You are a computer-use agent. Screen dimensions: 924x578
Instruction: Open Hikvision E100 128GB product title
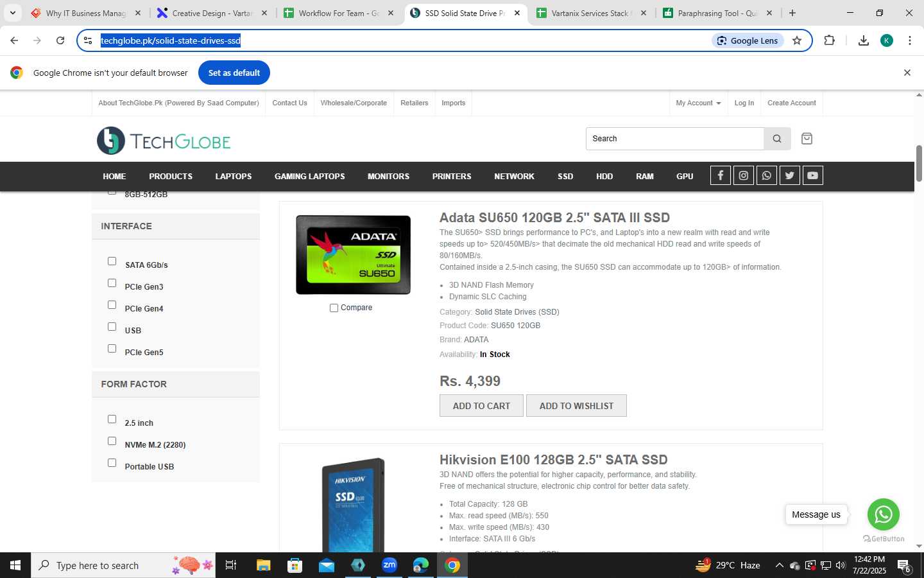554,460
